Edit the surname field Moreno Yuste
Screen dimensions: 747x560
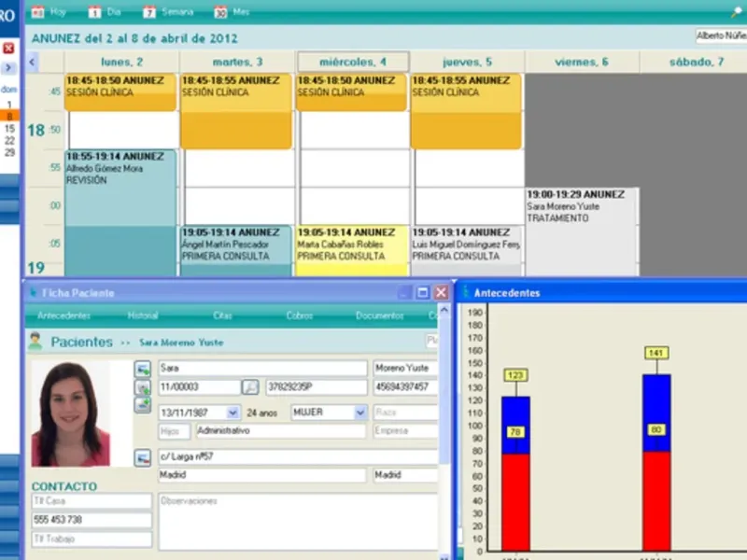pyautogui.click(x=405, y=368)
